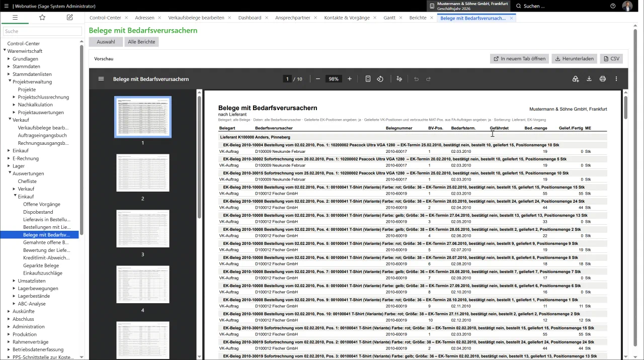Open Geparkte Belege in the tree
The image size is (644, 360).
click(x=41, y=265)
